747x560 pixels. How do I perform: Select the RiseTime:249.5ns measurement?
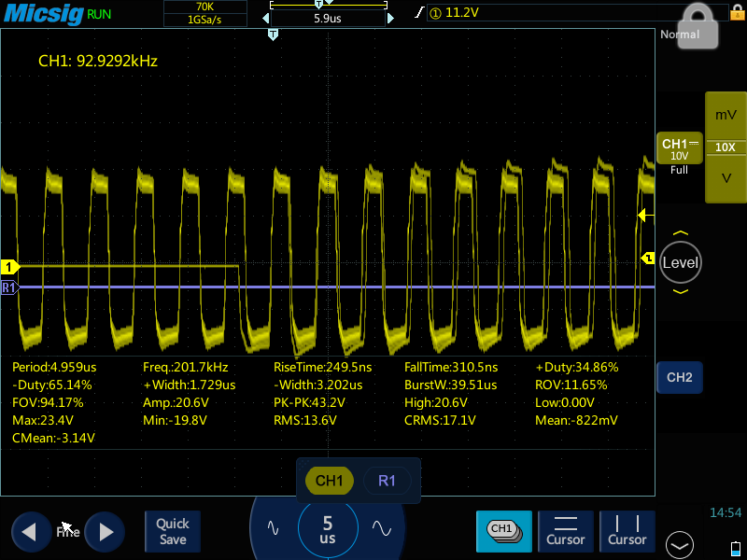322,367
